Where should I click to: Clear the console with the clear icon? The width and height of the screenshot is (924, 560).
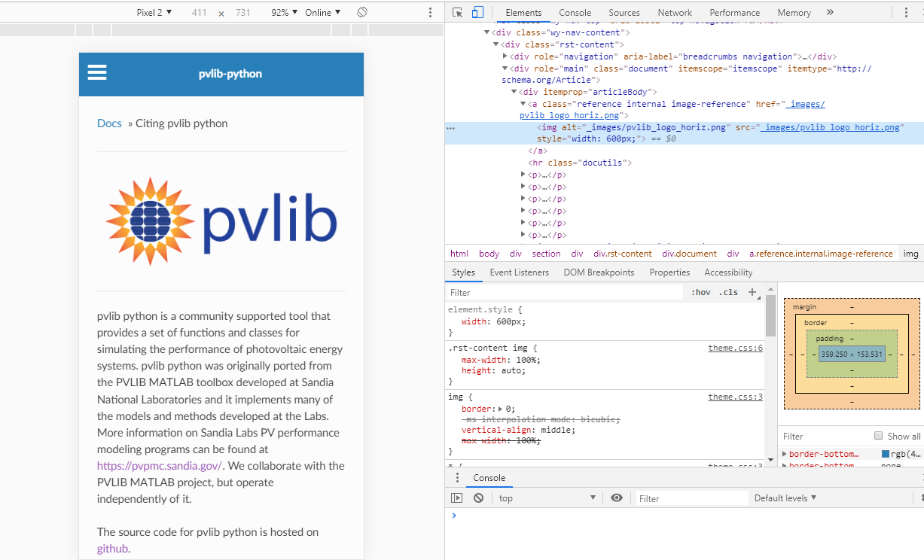pos(478,498)
